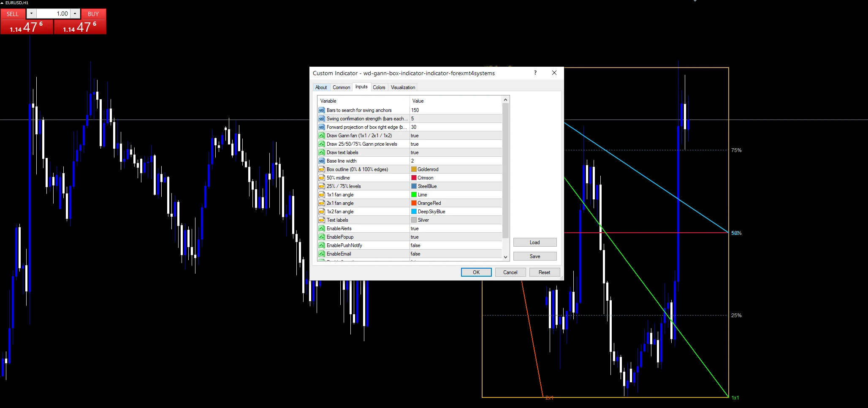Toggle EnableAlerts value true
The height and width of the screenshot is (408, 868).
[x=456, y=228]
